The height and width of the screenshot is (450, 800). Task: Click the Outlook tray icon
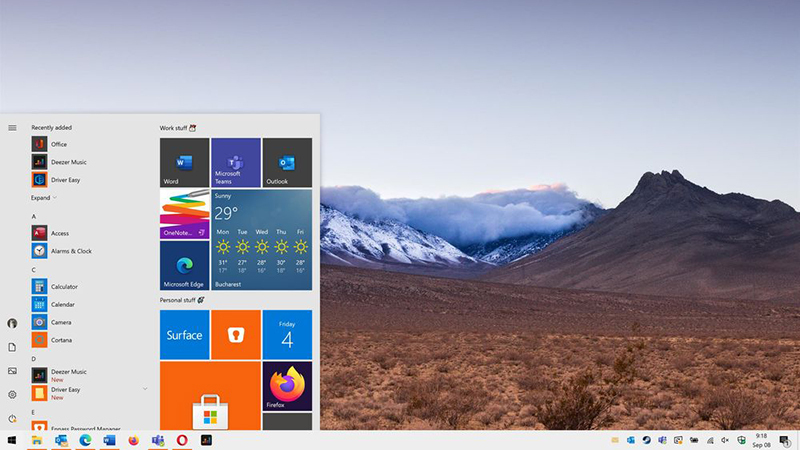coord(631,440)
